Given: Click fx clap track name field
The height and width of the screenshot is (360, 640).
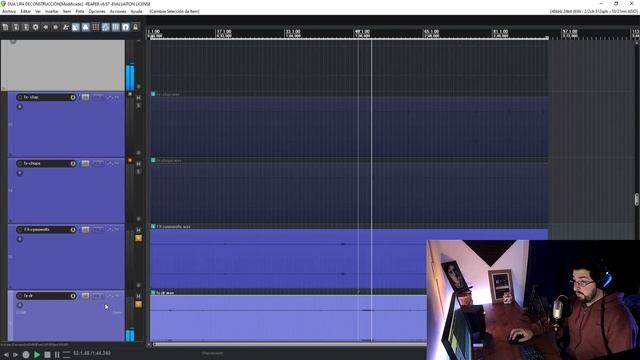Looking at the screenshot, I should 46,97.
